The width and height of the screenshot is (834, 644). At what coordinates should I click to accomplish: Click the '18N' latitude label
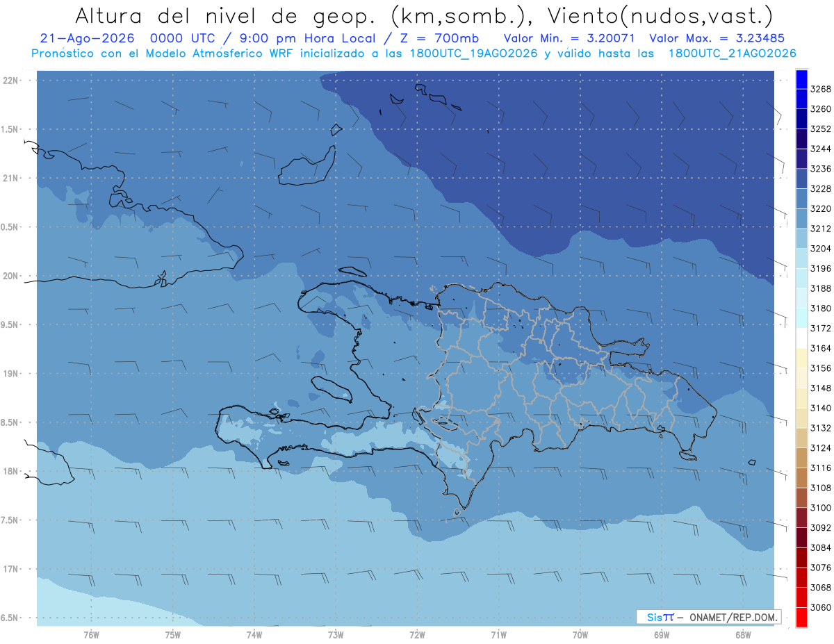[10, 472]
